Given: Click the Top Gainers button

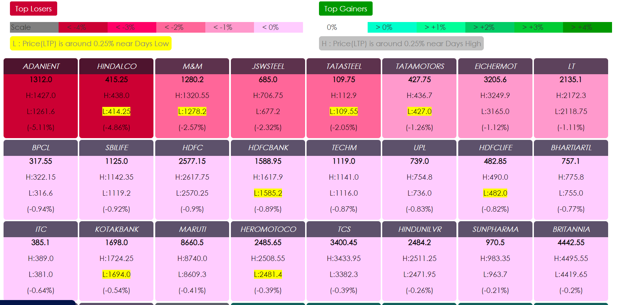Looking at the screenshot, I should pos(345,9).
